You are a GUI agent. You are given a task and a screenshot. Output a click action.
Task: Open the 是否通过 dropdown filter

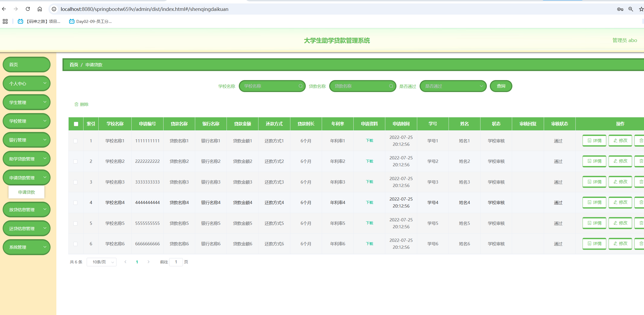click(x=453, y=86)
